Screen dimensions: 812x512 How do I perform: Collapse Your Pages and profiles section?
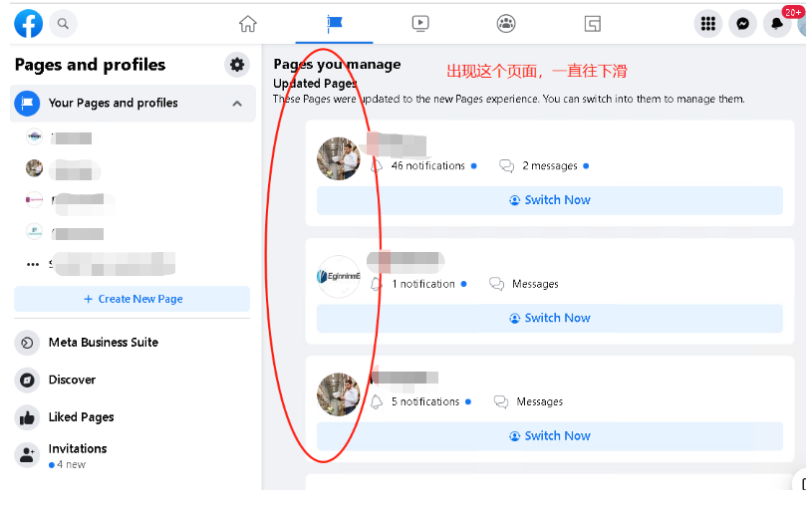(x=237, y=104)
